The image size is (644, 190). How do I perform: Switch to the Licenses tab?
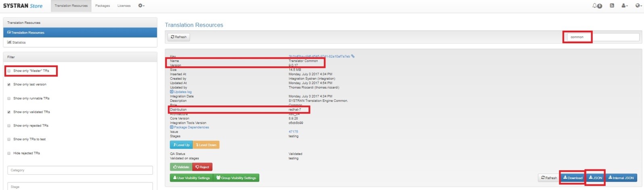(124, 6)
